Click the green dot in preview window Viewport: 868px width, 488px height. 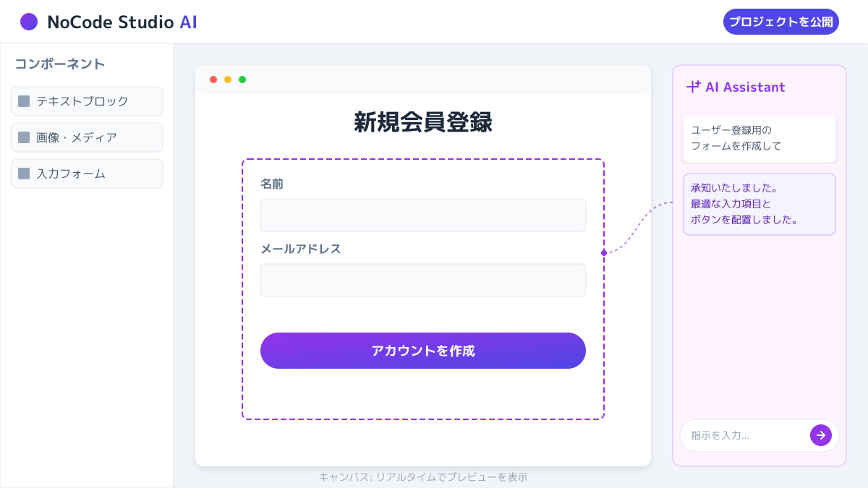tap(242, 80)
